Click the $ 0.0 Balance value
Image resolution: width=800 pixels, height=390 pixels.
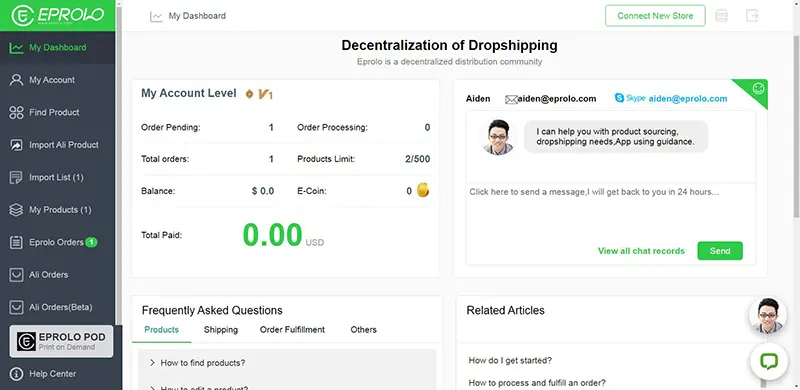[263, 191]
